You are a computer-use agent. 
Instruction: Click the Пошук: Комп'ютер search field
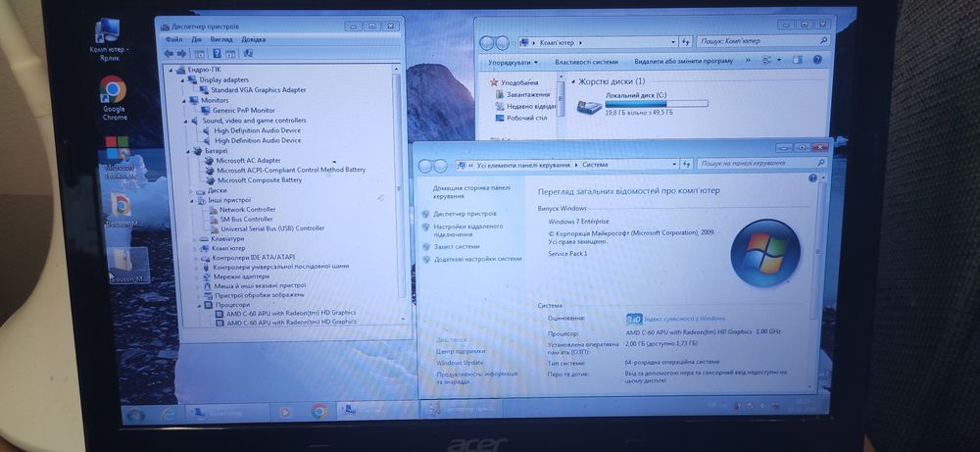coord(763,41)
